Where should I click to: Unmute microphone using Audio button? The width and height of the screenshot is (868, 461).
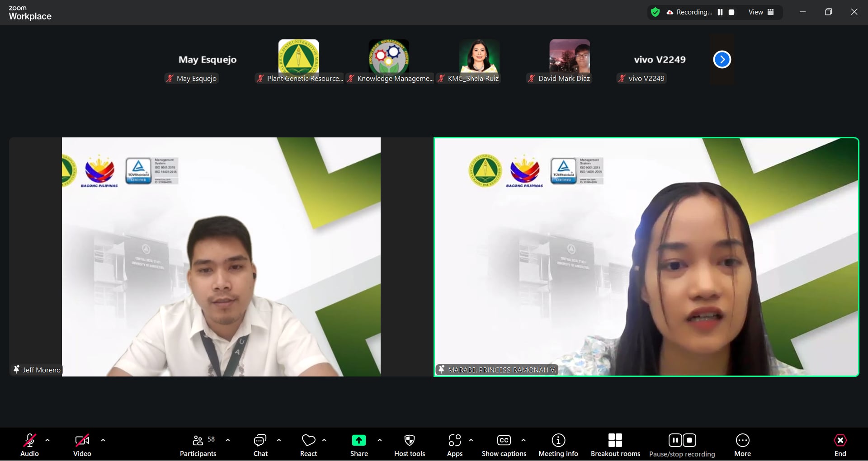tap(29, 445)
